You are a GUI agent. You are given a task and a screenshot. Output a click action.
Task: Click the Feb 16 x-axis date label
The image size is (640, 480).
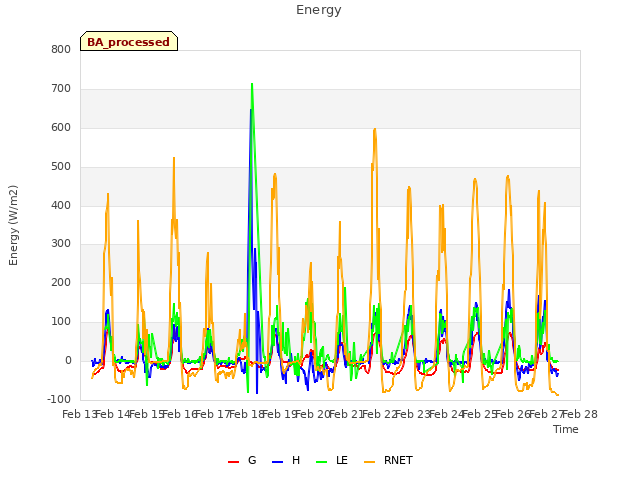[180, 415]
